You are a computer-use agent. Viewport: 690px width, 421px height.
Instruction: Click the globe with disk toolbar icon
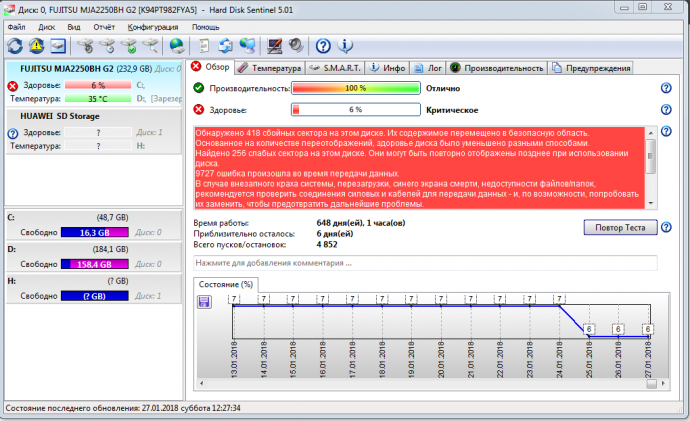pyautogui.click(x=177, y=46)
